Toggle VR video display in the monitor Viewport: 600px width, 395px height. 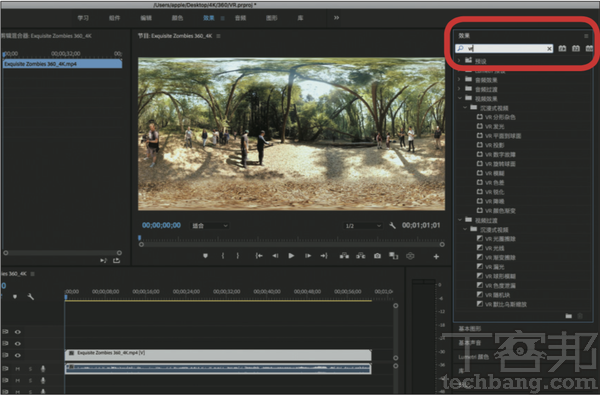coord(410,256)
